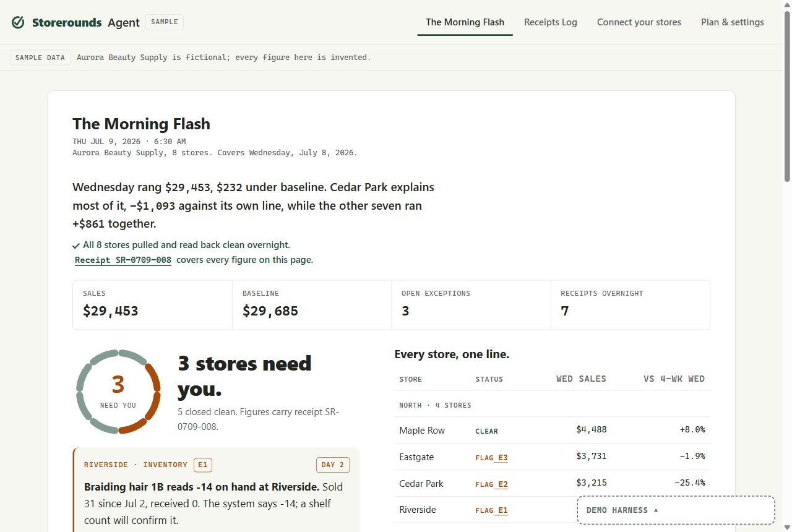Click the Cedar Park store name in table
The height and width of the screenshot is (532, 792).
[x=421, y=484]
